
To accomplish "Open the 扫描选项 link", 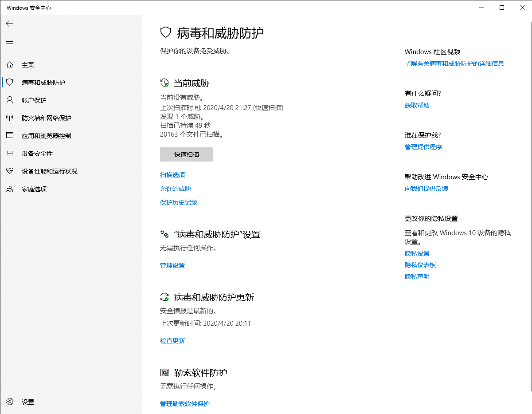I will [172, 175].
